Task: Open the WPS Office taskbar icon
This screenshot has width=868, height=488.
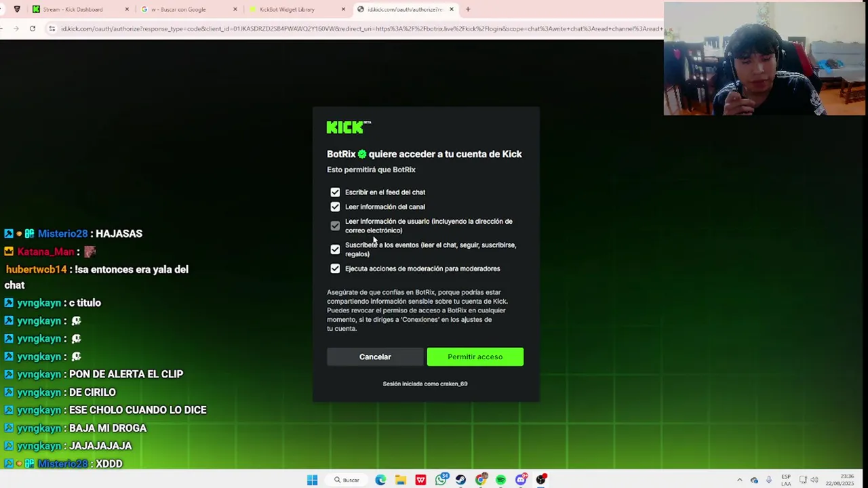Action: click(x=420, y=480)
